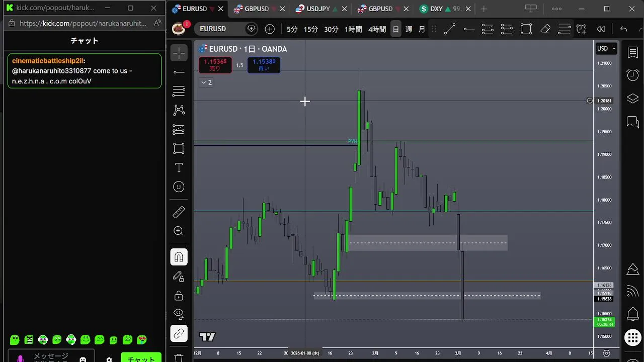The image size is (644, 362).
Task: Open the alerts clock icon on right sidebar
Action: (x=633, y=75)
